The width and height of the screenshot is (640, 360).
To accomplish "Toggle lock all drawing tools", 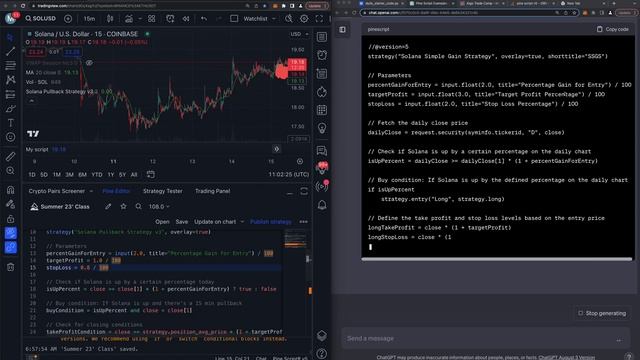I will point(11,219).
